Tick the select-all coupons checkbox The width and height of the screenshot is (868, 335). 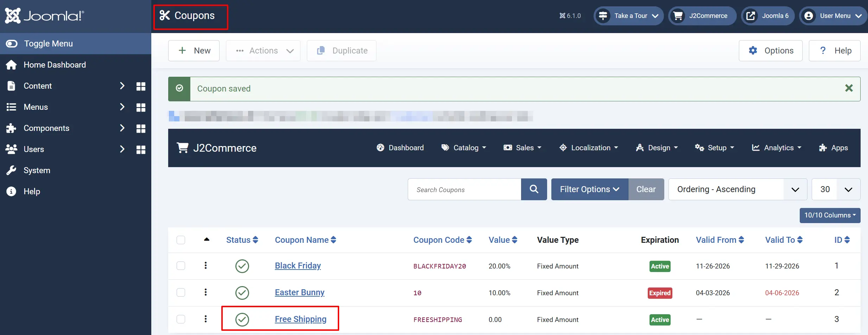pyautogui.click(x=181, y=240)
